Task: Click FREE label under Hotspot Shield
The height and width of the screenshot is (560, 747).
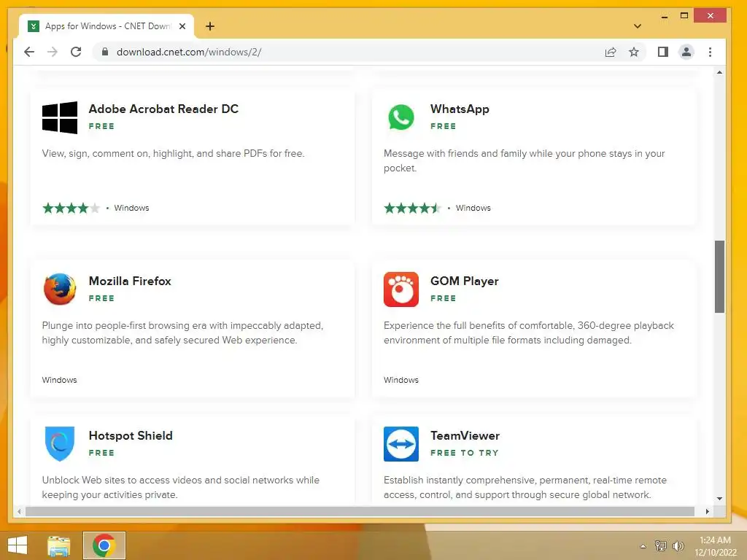Action: point(101,453)
